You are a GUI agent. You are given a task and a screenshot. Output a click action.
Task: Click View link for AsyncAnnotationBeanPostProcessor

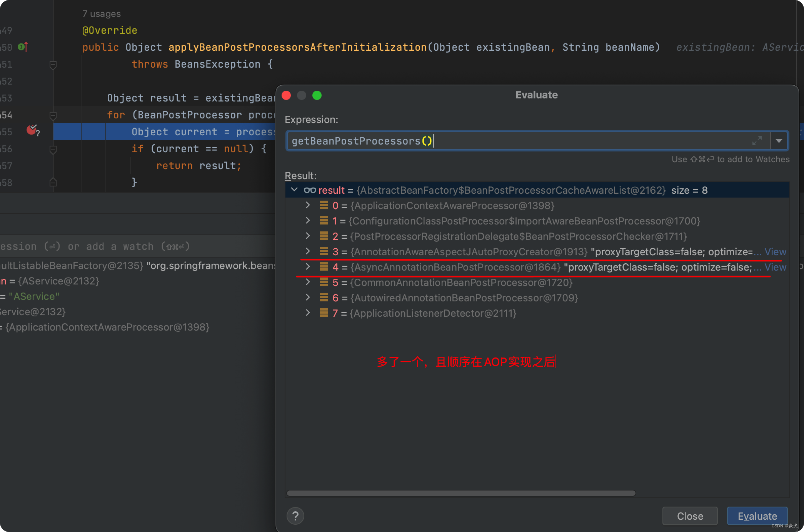(x=775, y=267)
